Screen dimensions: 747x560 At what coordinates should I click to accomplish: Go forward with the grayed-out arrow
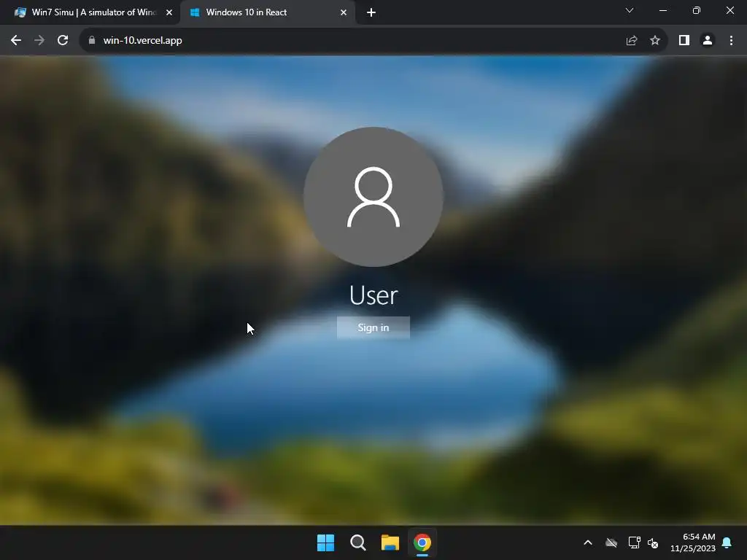(39, 41)
